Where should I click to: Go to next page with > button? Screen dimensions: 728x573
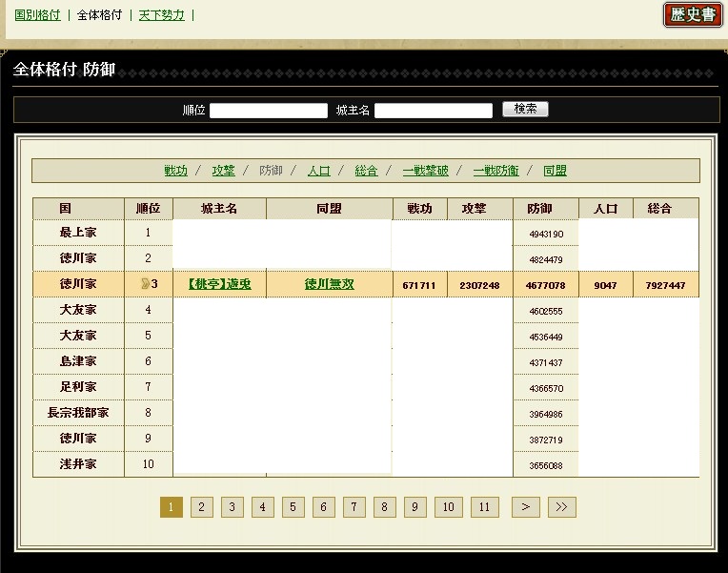526,507
